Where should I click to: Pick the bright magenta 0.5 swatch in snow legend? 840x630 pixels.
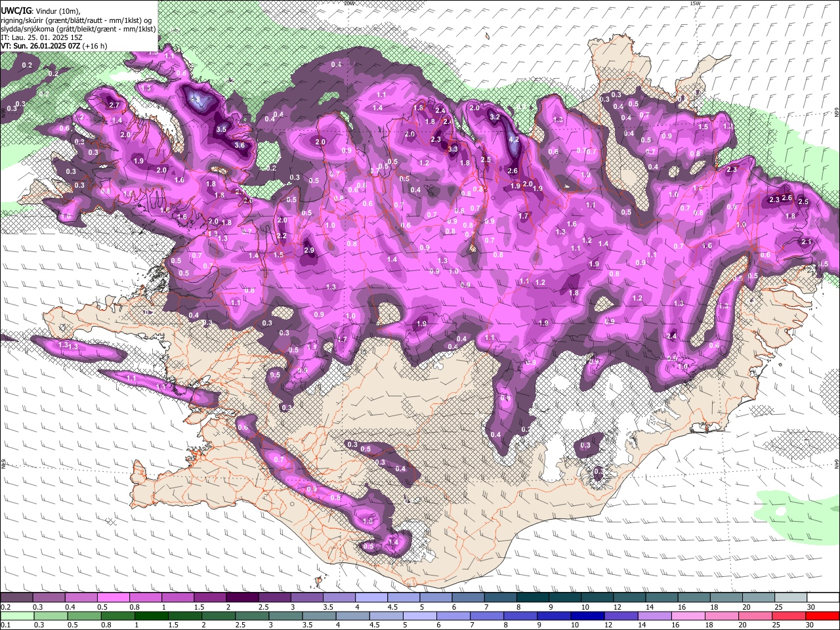113,597
